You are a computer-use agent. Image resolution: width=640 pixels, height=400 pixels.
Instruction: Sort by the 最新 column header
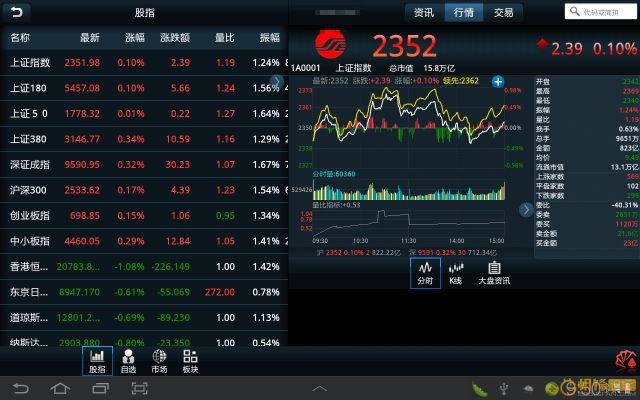tap(89, 38)
